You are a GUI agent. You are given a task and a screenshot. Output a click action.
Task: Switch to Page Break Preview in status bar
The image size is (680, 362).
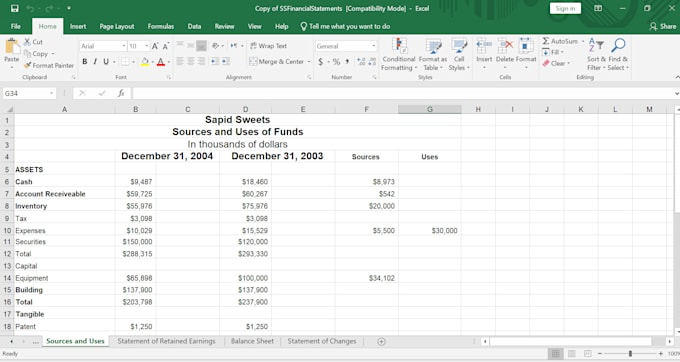(x=588, y=354)
